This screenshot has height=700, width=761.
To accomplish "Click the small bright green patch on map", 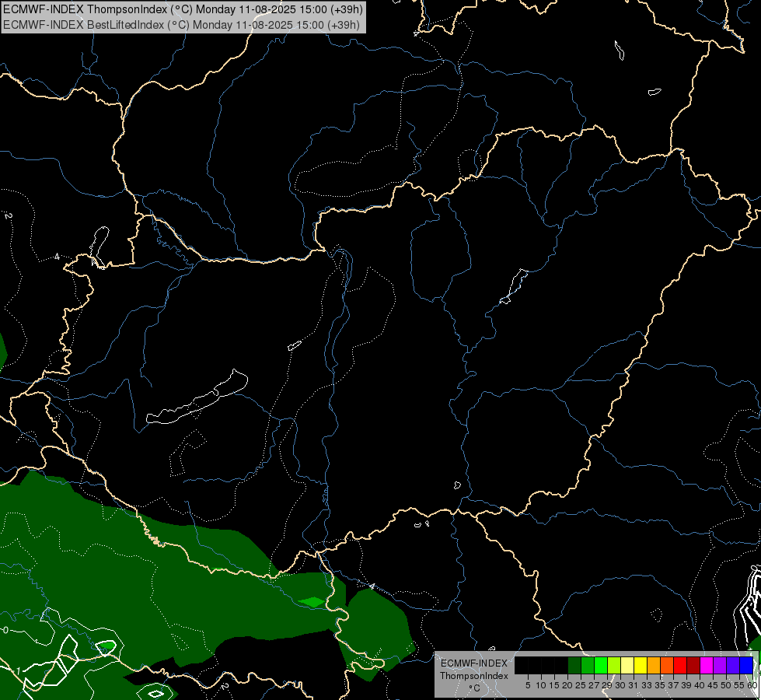I will (x=312, y=602).
